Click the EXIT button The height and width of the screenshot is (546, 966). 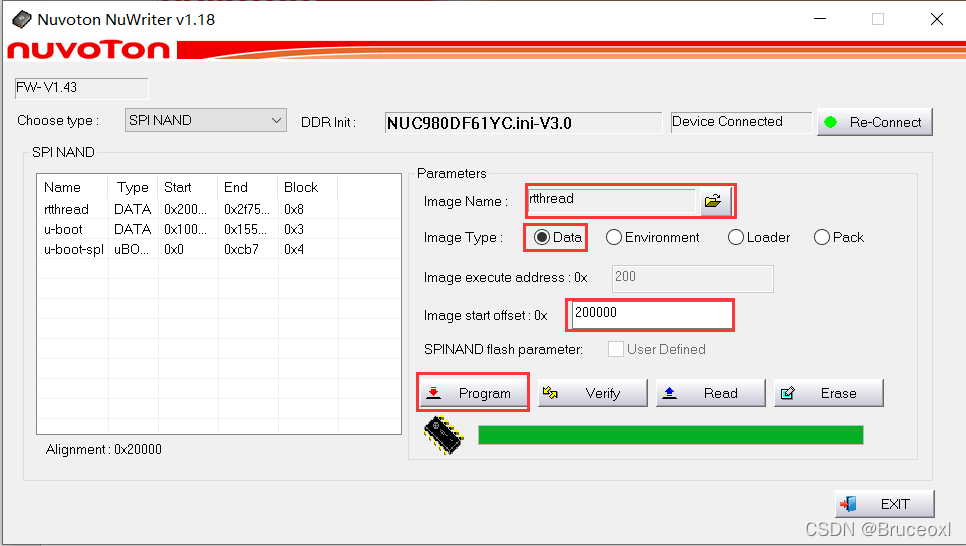coord(885,504)
